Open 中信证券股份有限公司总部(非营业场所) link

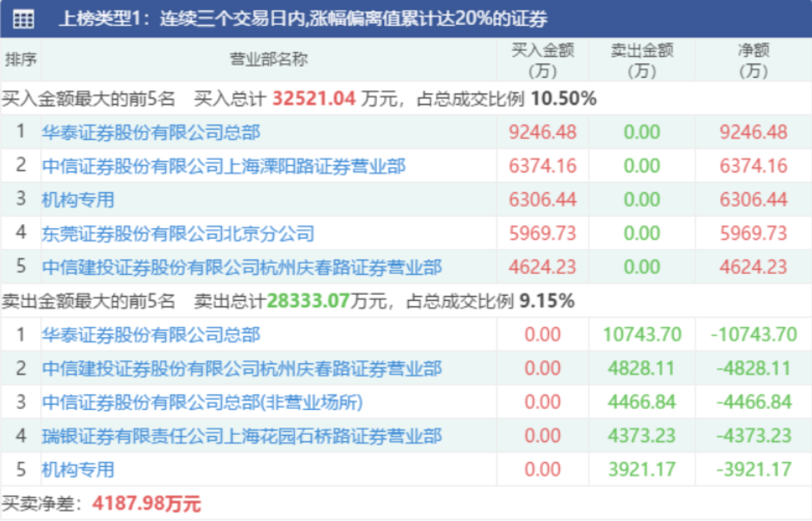[x=202, y=402]
